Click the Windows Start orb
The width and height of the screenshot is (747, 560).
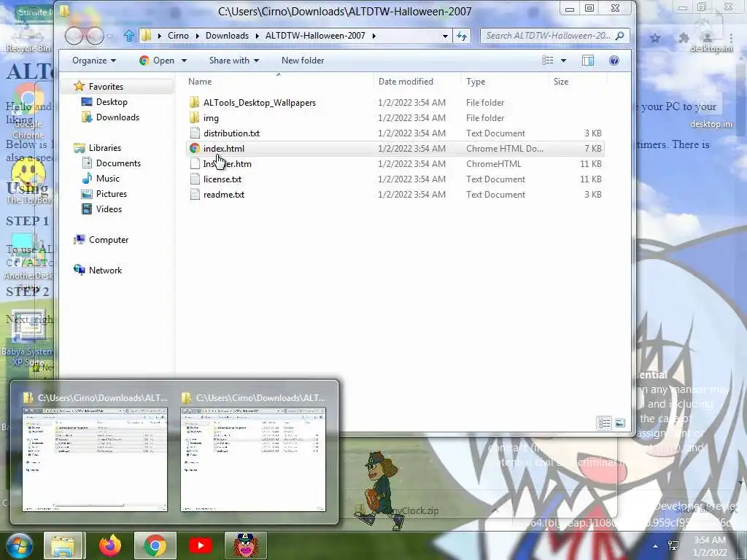[19, 545]
